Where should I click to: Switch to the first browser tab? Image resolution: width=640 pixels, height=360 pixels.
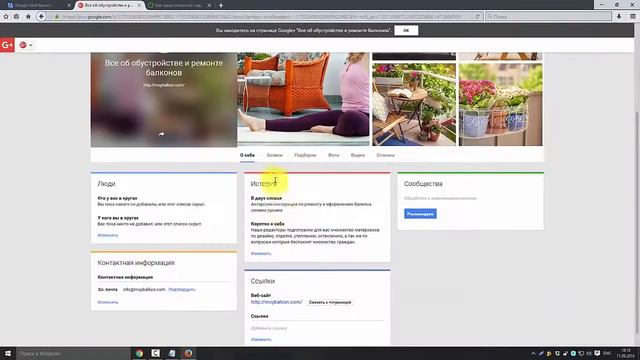(38, 5)
